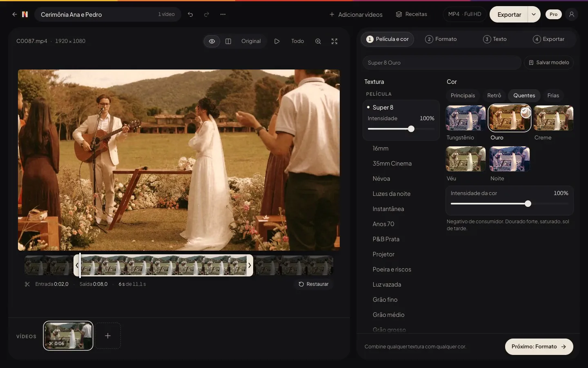This screenshot has width=588, height=368.
Task: Switch to the Exportar step tab
Action: (549, 39)
